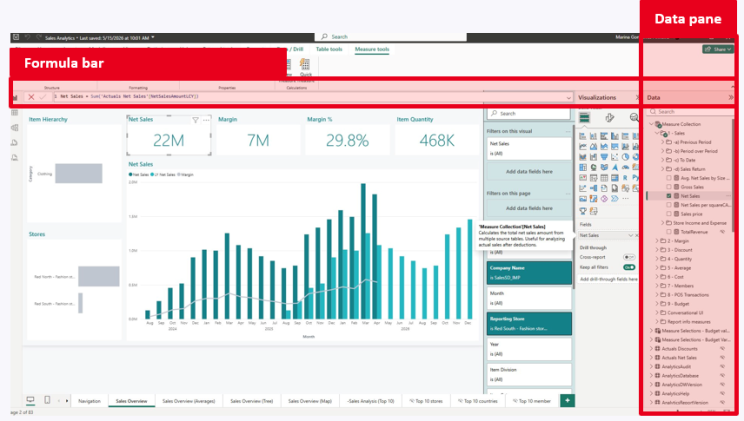The width and height of the screenshot is (744, 421).
Task: Enable the Cross-report toggle
Action: point(629,257)
